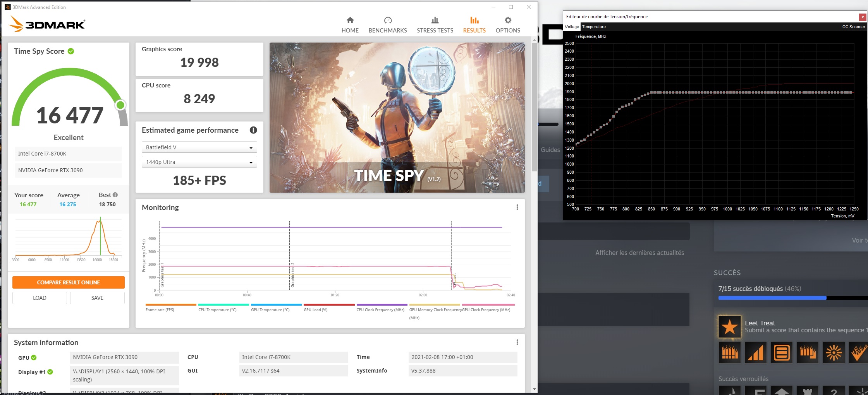This screenshot has width=868, height=395.
Task: Open the Options gear icon
Action: 508,20
